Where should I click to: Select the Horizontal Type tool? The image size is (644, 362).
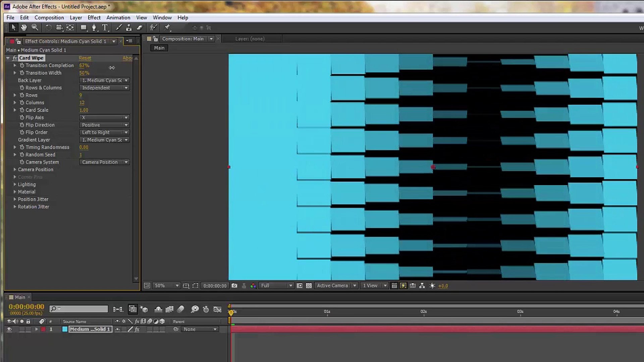105,27
